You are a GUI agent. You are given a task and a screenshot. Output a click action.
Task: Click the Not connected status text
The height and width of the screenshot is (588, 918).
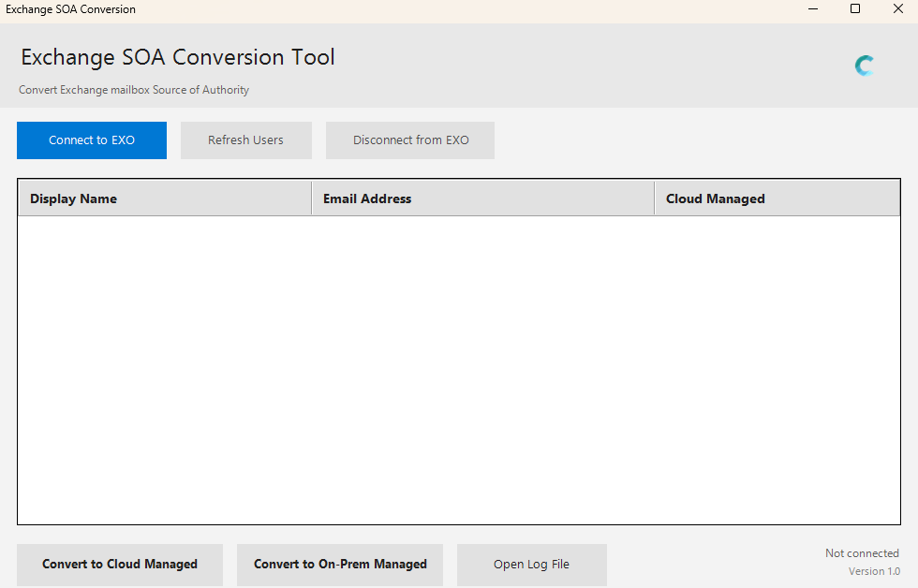(862, 553)
